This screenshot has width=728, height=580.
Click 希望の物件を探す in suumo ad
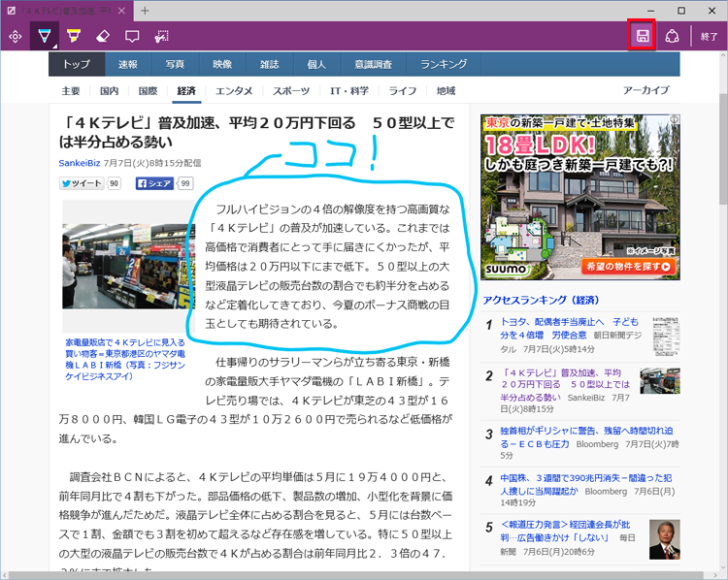pos(627,266)
